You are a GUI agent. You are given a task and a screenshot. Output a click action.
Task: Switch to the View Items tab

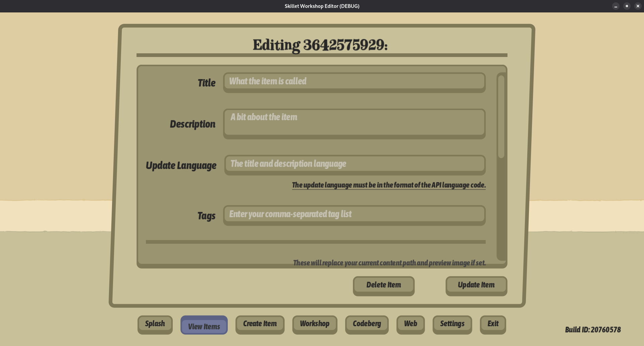tap(204, 325)
